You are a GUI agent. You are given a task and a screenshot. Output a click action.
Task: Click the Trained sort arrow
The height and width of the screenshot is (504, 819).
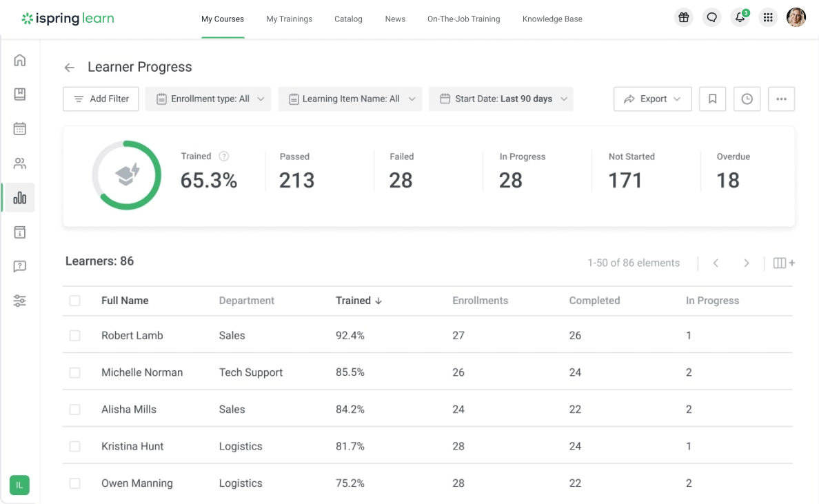pyautogui.click(x=378, y=301)
